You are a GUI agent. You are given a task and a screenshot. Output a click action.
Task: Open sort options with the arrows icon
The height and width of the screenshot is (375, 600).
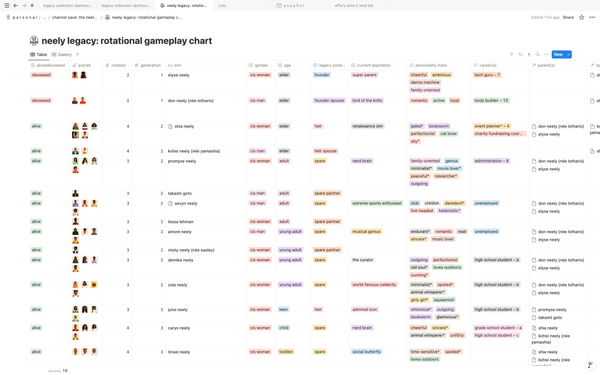pyautogui.click(x=520, y=54)
